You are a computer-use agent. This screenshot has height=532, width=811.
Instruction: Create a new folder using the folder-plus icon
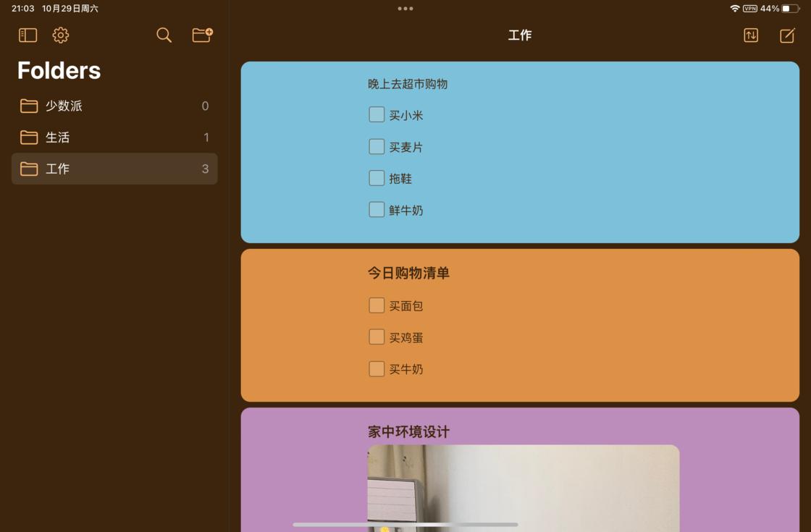tap(201, 35)
